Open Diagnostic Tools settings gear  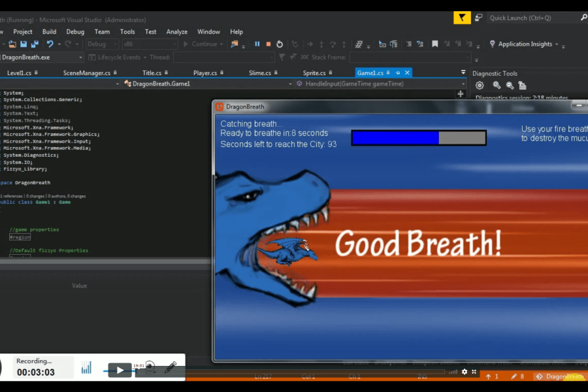(x=480, y=86)
